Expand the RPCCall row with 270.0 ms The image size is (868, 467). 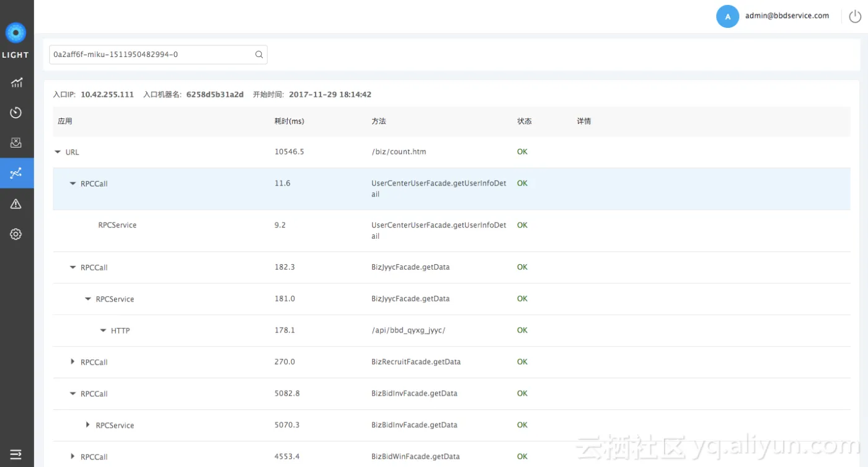coord(73,362)
